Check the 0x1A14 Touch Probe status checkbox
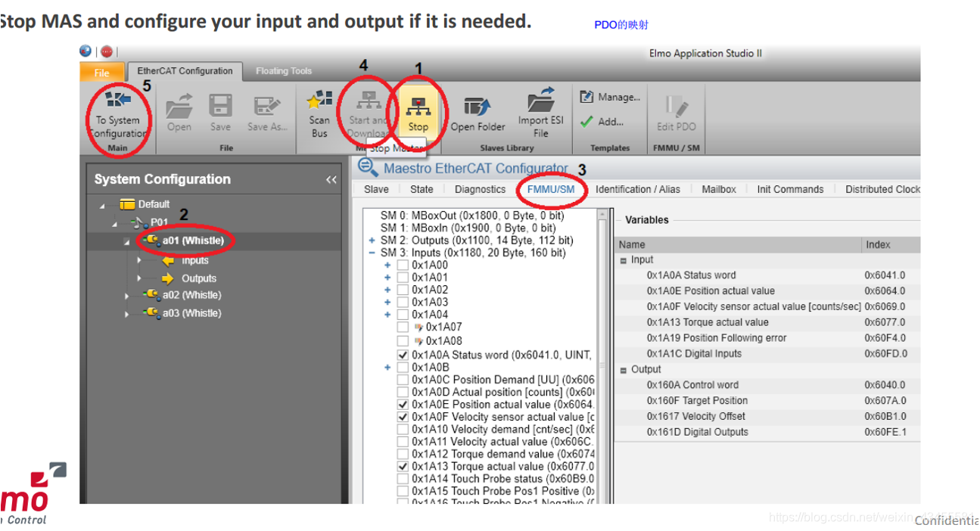The image size is (980, 531). click(x=403, y=479)
